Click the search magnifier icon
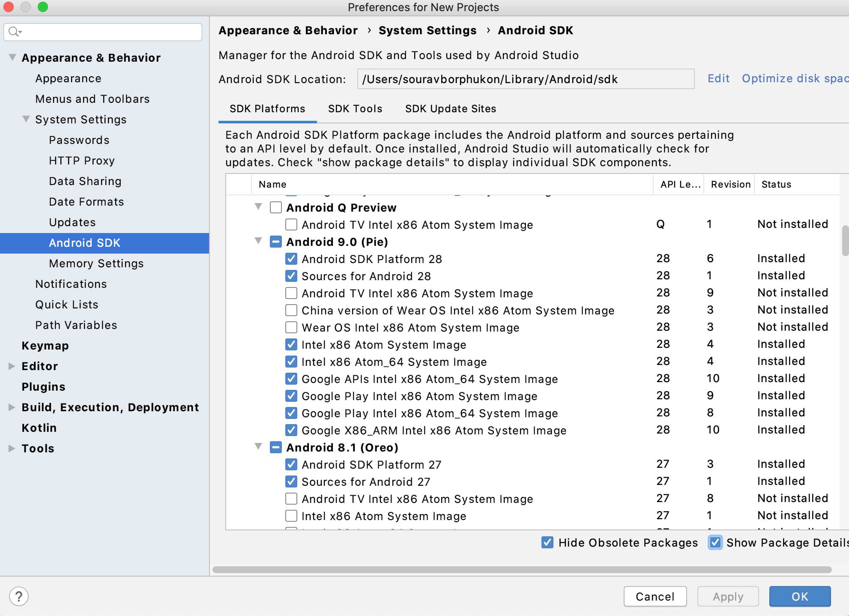 (x=14, y=32)
